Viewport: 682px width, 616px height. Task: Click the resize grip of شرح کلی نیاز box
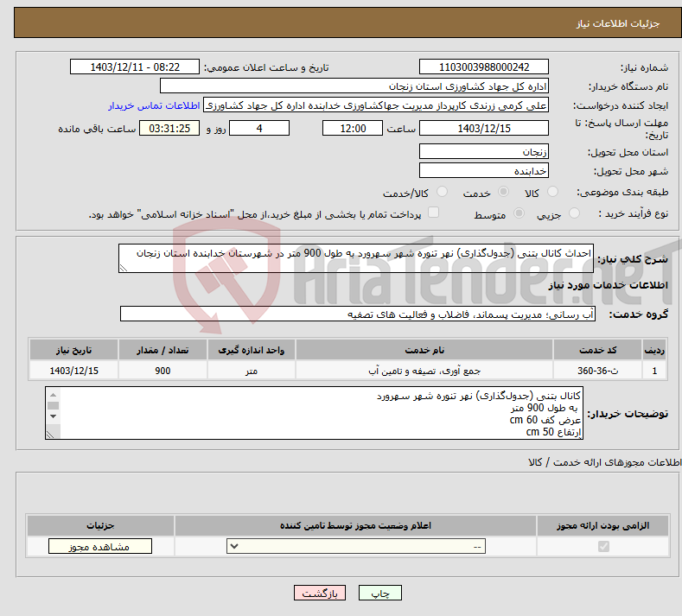click(124, 268)
